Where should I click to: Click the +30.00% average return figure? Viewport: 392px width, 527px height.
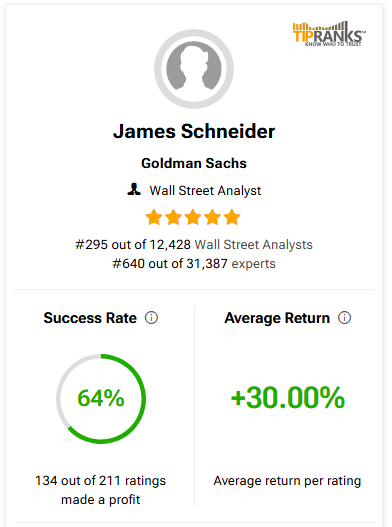pyautogui.click(x=288, y=398)
